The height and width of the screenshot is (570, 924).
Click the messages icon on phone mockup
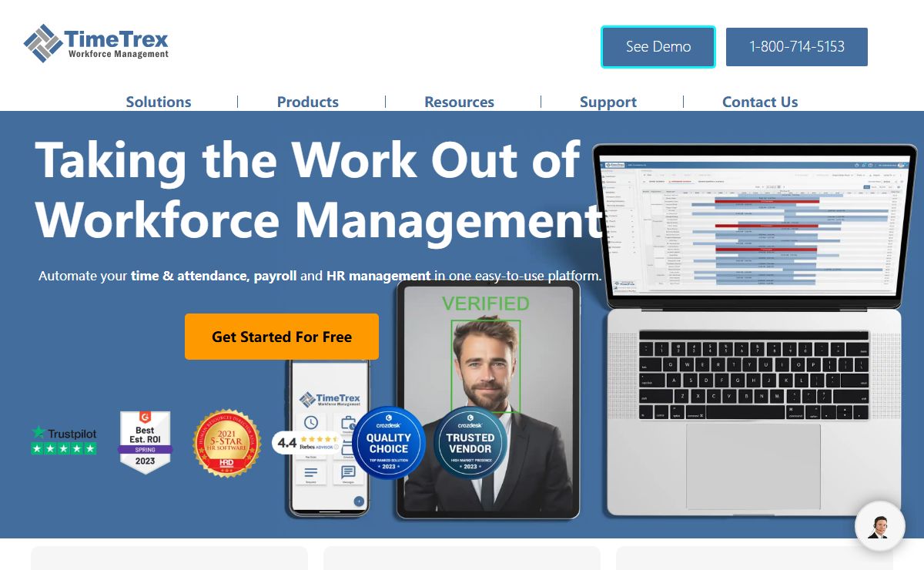pos(348,473)
